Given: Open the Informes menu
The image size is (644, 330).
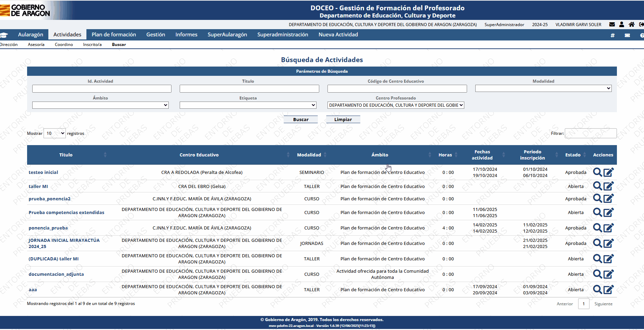Looking at the screenshot, I should tap(187, 35).
